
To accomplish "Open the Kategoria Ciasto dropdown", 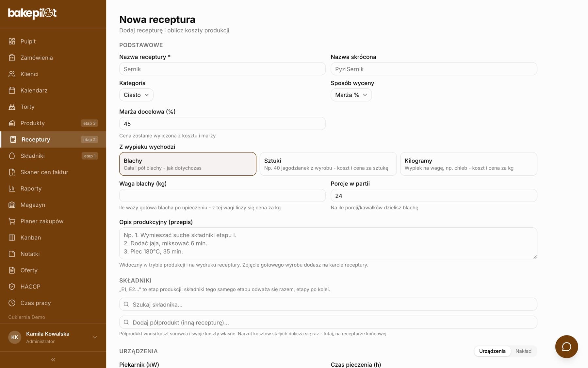I will [x=136, y=95].
